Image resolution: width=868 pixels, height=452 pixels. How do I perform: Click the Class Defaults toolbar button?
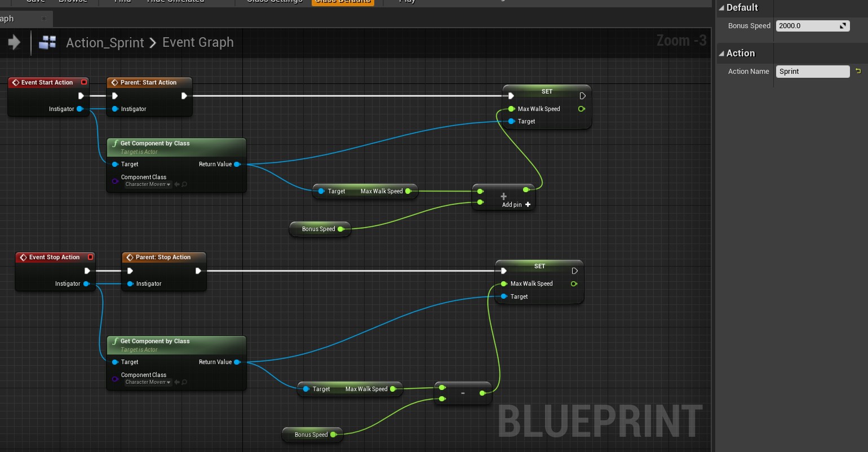[343, 2]
